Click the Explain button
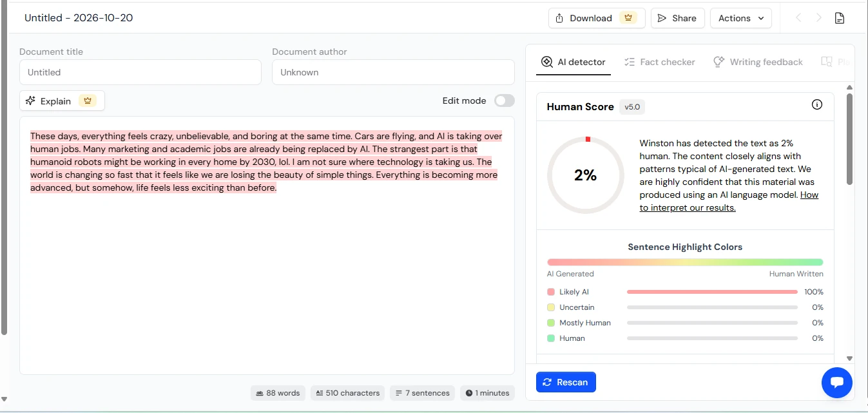The height and width of the screenshot is (413, 868). coord(62,101)
